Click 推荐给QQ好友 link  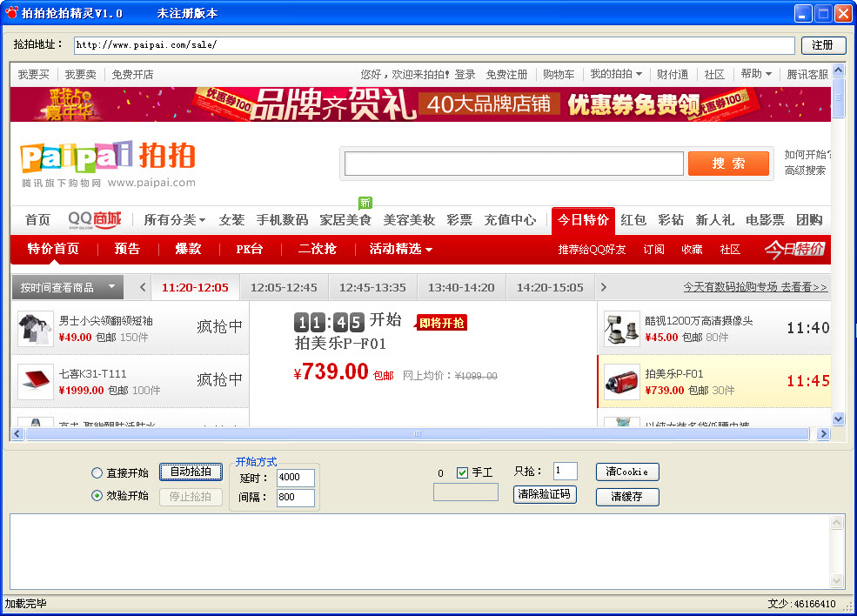[x=592, y=250]
